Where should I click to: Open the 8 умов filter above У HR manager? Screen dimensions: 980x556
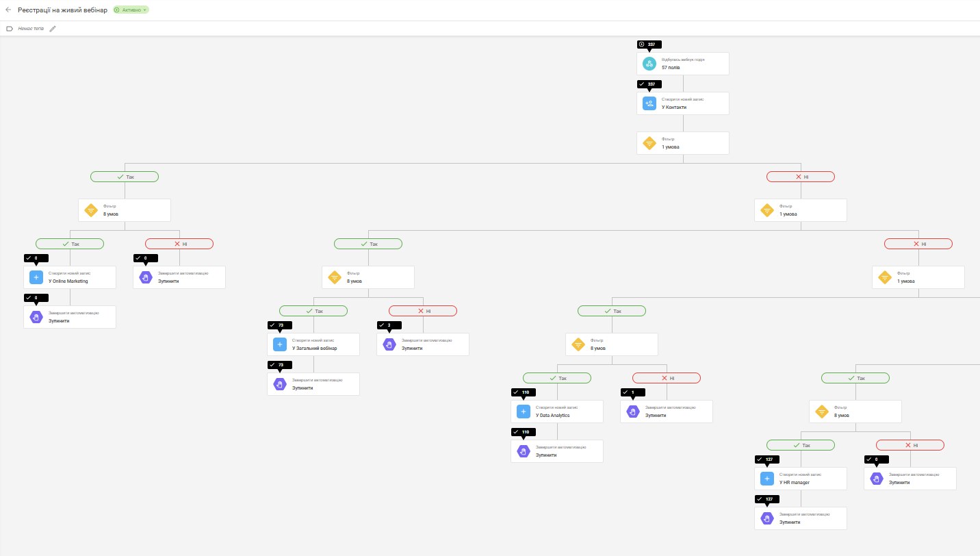[x=855, y=412]
